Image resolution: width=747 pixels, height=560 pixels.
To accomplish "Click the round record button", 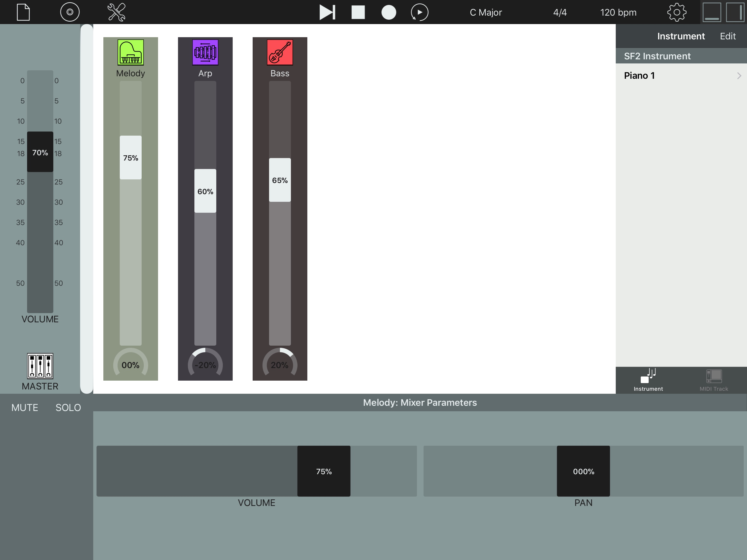I will (x=388, y=13).
